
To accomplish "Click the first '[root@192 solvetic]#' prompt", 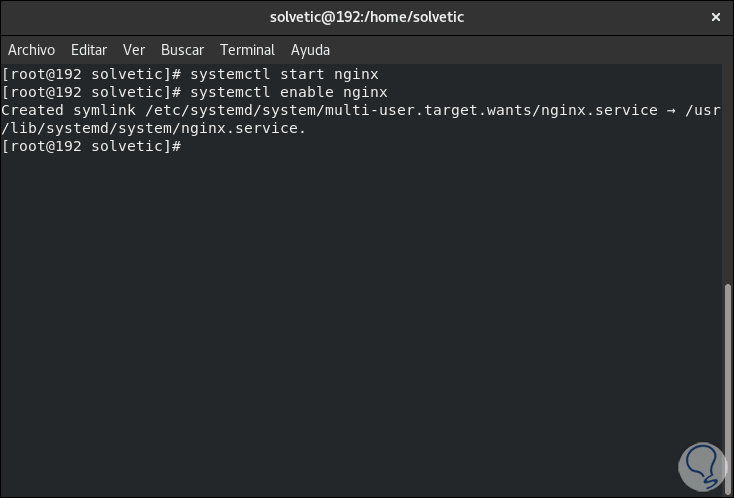I will 91,74.
